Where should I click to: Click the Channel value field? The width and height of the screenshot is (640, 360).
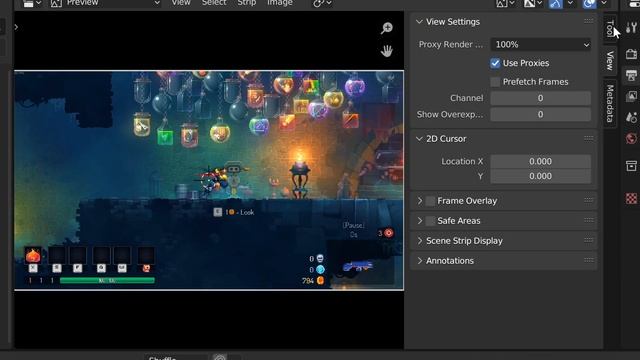click(x=540, y=98)
